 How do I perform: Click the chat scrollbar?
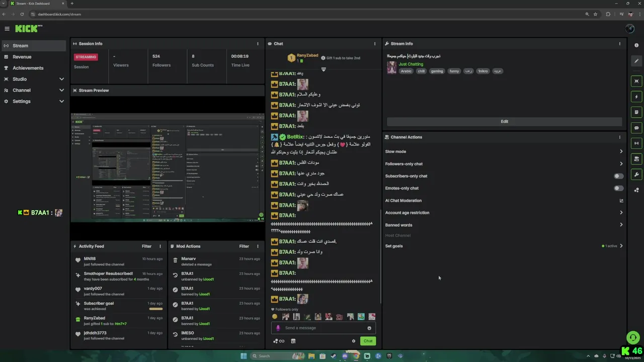tap(380, 256)
